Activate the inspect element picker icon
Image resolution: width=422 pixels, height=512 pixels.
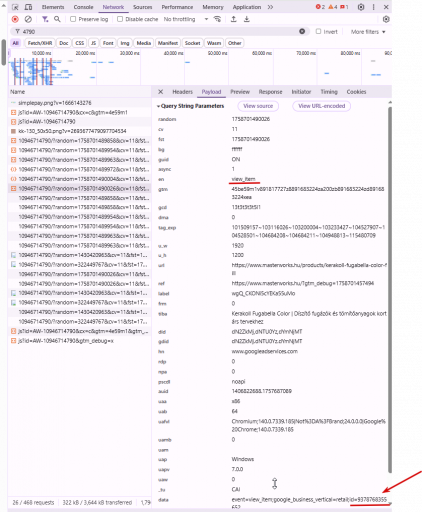click(x=15, y=7)
